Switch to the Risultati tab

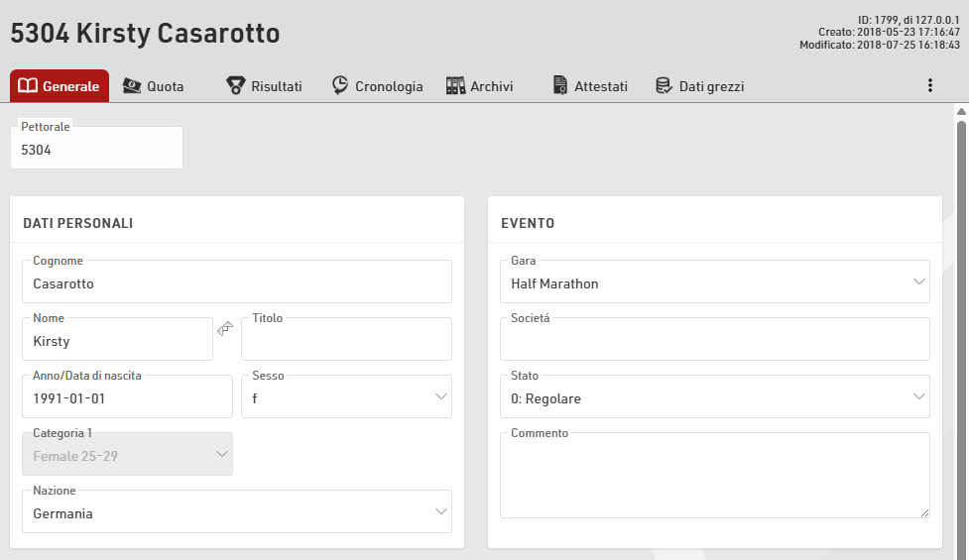pos(264,86)
